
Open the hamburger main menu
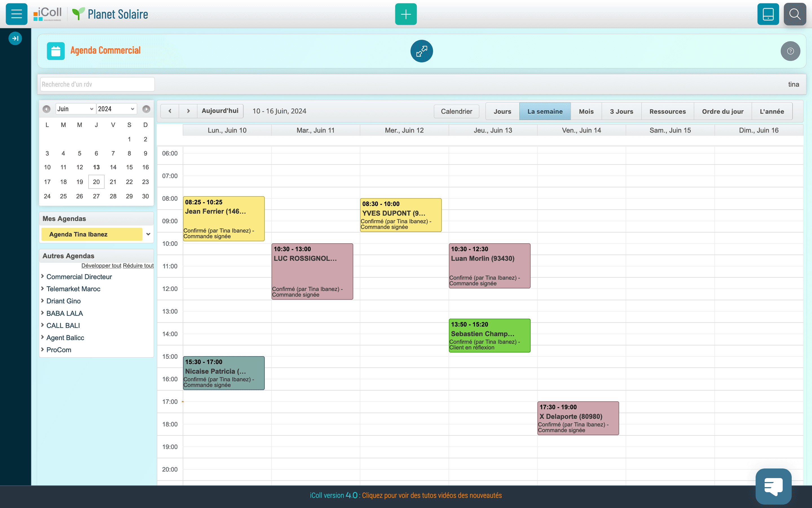16,14
